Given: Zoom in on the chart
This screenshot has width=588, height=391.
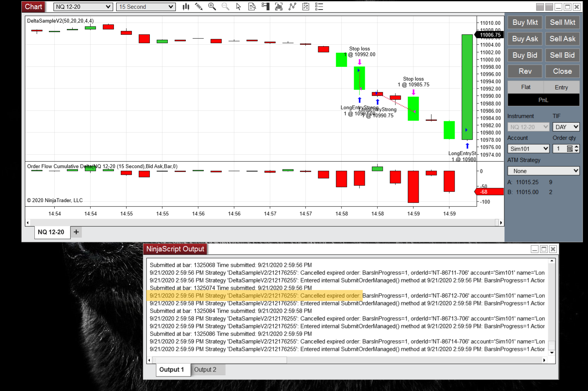Looking at the screenshot, I should pos(212,6).
